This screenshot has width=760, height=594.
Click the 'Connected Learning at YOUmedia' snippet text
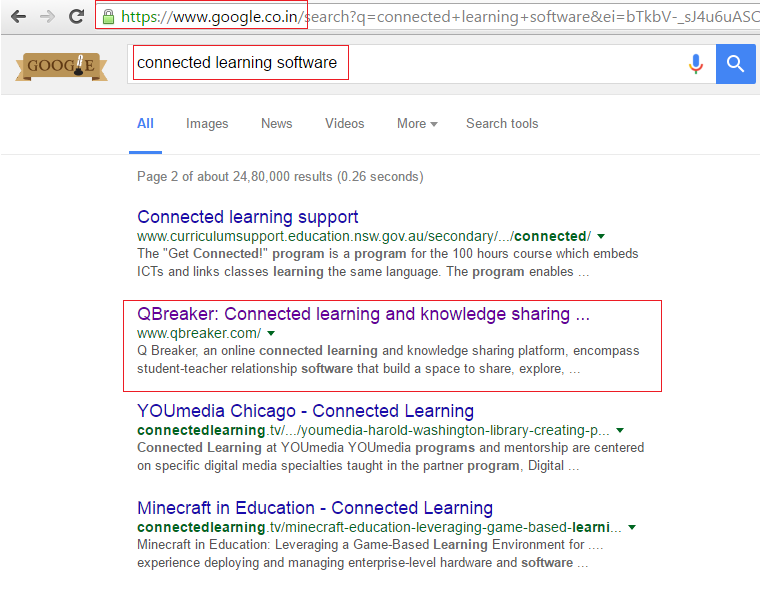[x=390, y=456]
